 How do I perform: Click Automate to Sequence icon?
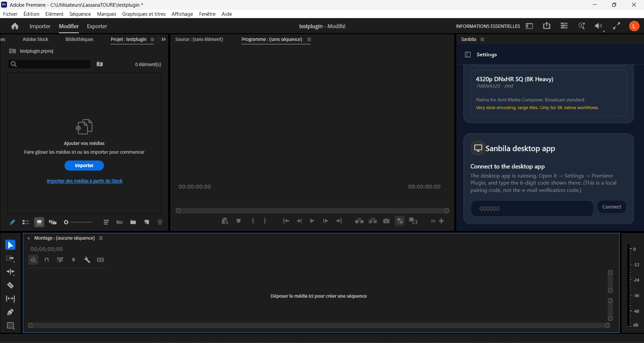pos(120,222)
